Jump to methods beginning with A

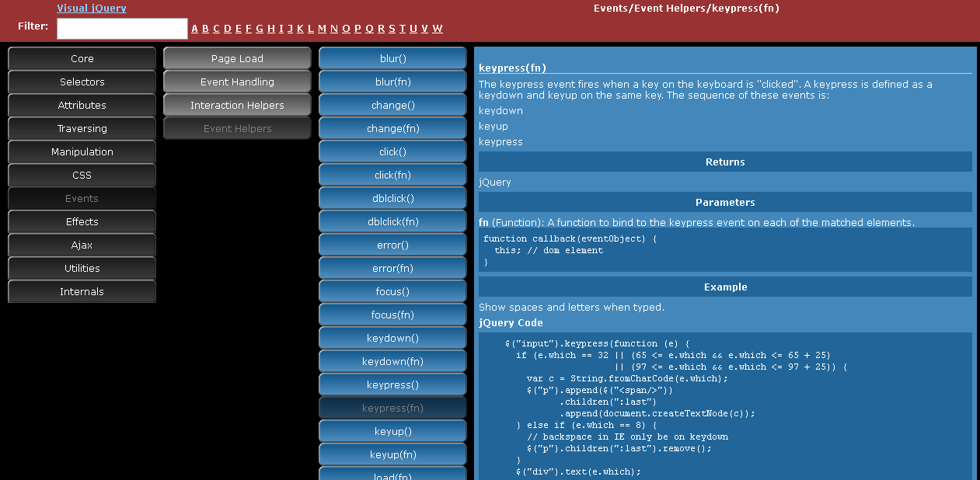click(x=194, y=28)
